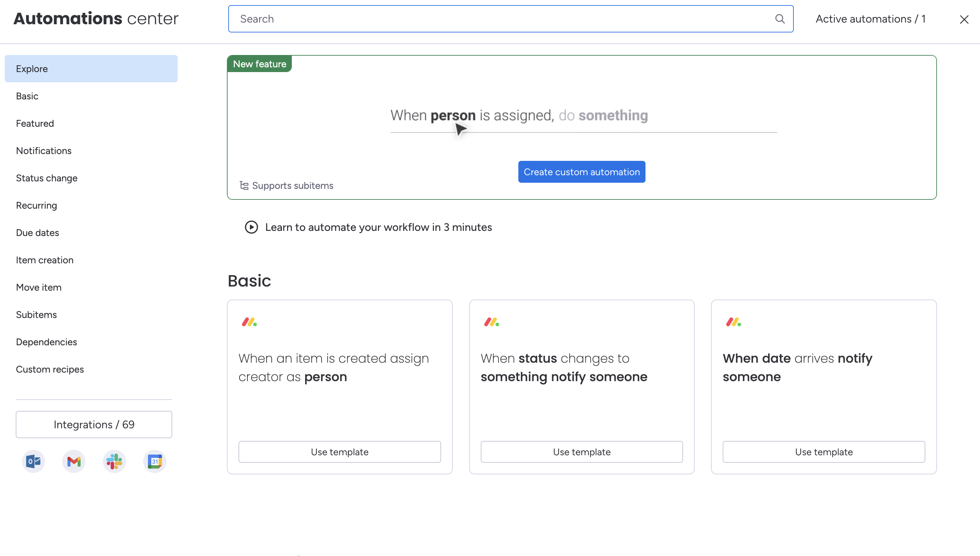Select the Custom recipes sidebar item
This screenshot has height=556, width=980.
(50, 369)
